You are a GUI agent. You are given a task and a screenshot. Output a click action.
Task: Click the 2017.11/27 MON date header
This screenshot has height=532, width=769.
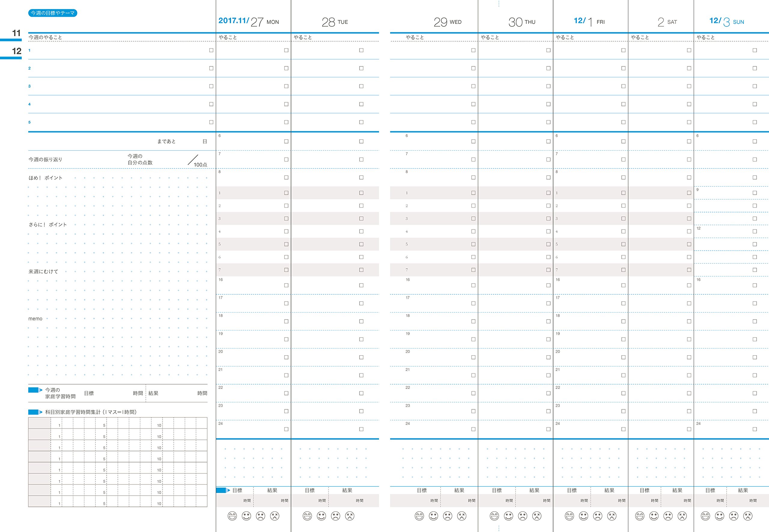(x=248, y=21)
